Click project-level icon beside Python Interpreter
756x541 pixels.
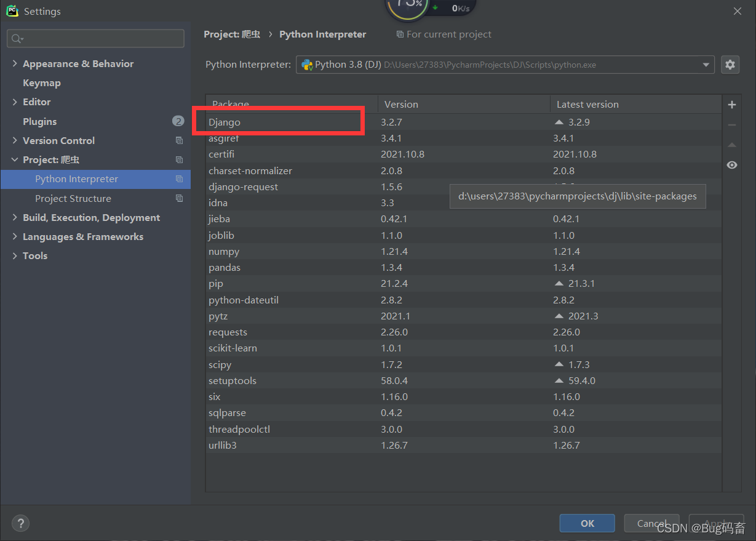point(179,179)
